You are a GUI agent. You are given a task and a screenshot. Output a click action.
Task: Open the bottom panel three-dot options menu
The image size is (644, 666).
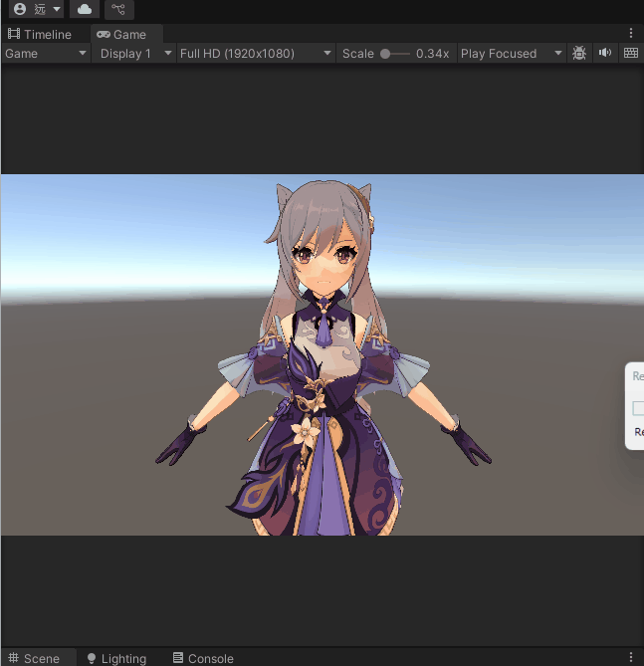point(631,657)
